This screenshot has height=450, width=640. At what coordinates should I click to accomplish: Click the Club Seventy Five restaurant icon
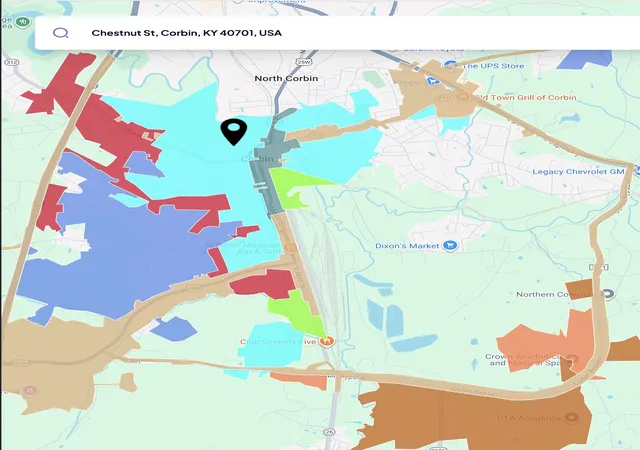327,341
